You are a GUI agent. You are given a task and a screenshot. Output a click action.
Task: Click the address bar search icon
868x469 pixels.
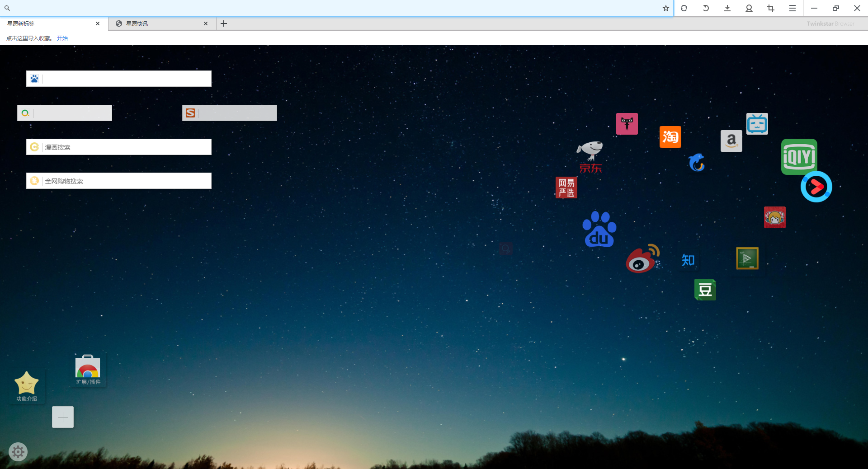[x=7, y=8]
